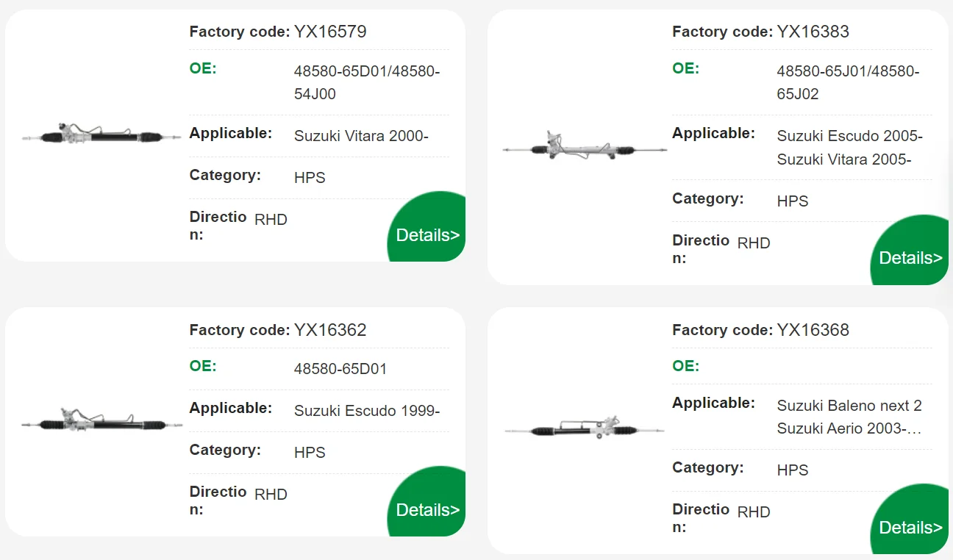Viewport: 953px width, 560px height.
Task: Select factory code text YX16579
Action: click(x=330, y=32)
